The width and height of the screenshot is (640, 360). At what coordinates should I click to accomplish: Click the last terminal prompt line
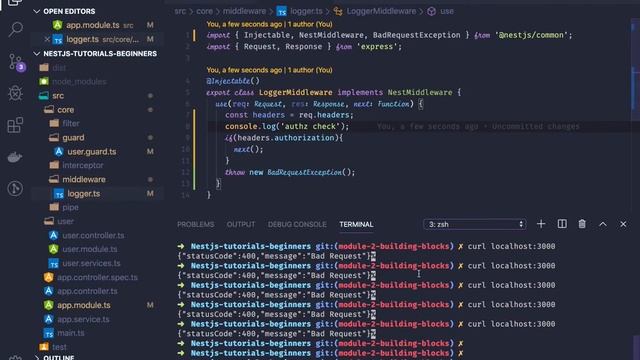pos(320,353)
